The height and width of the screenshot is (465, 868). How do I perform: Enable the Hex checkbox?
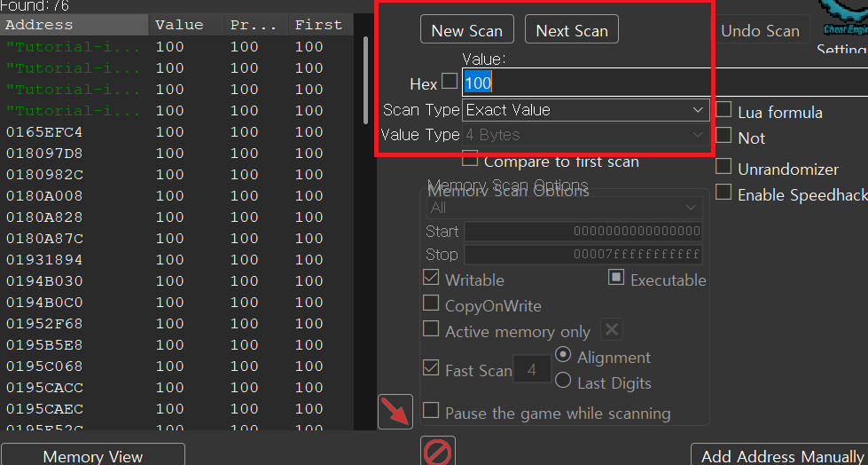[450, 82]
